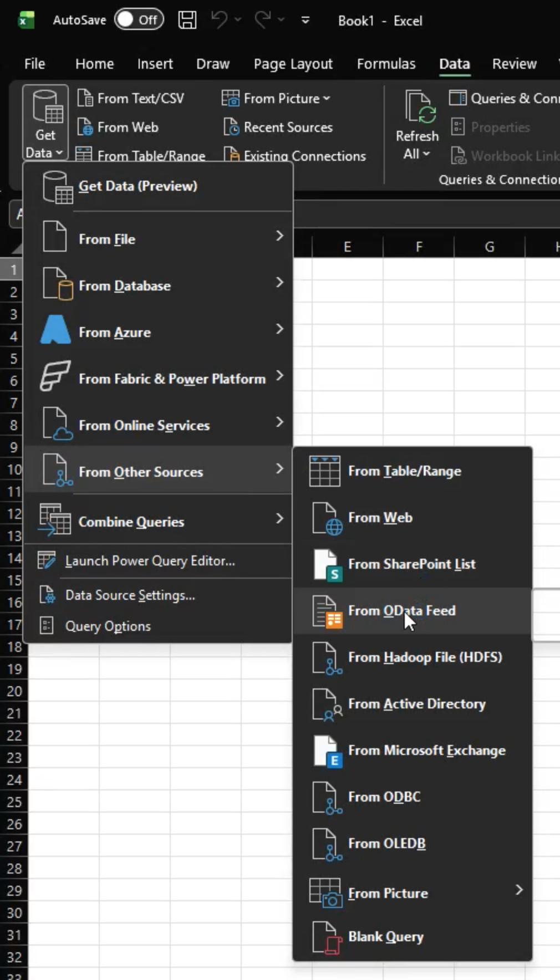Click the Excel app icon
Image resolution: width=560 pixels, height=980 pixels.
[26, 21]
